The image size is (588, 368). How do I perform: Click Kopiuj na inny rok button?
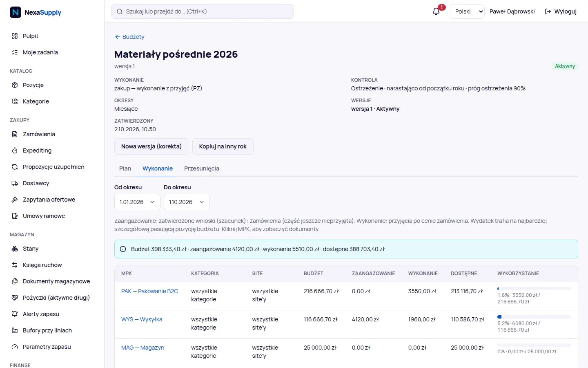223,146
